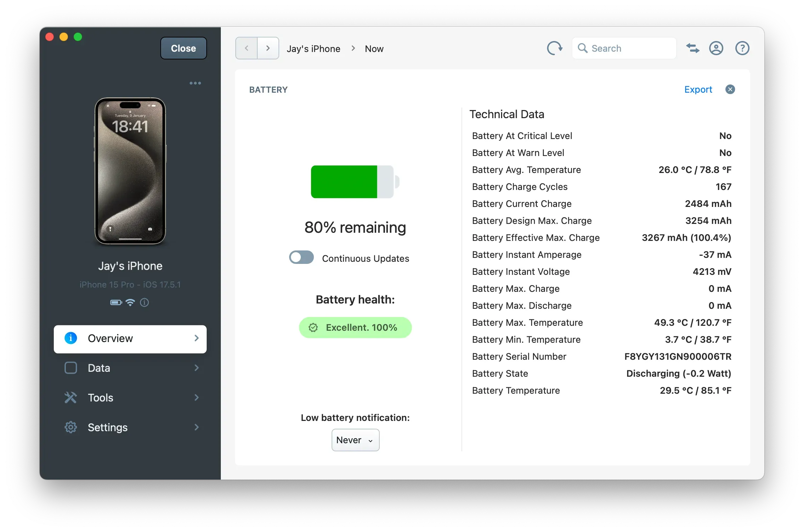Open the account profile icon

(x=716, y=48)
